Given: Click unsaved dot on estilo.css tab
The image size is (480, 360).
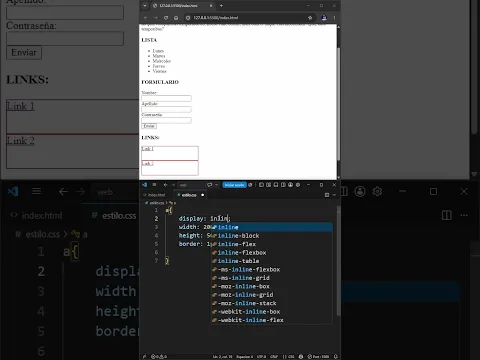Looking at the screenshot, I should 202,195.
